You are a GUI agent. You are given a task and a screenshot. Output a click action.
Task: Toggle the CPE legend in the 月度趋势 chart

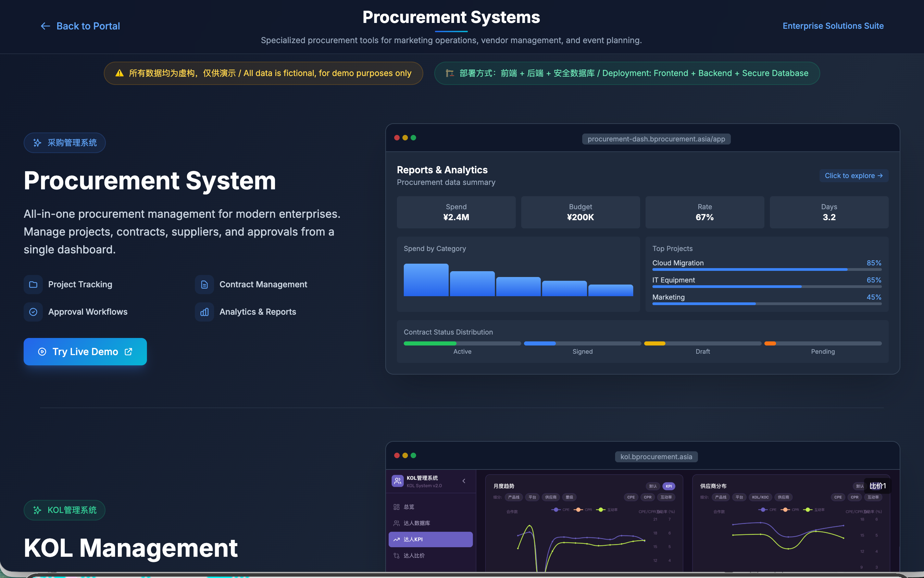[x=560, y=510]
